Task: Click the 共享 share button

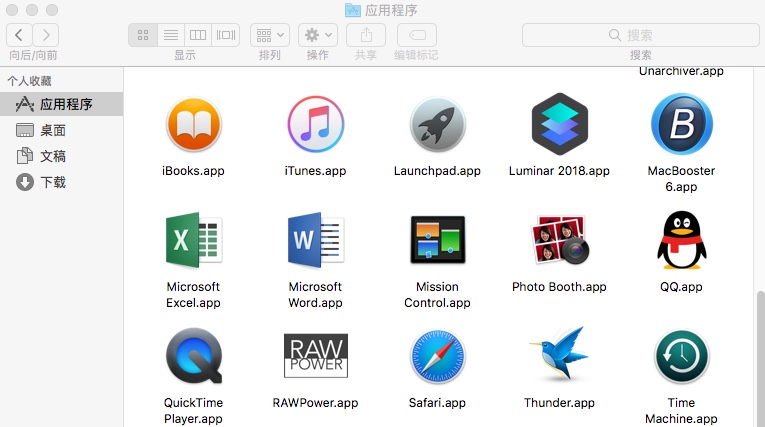Action: (x=366, y=35)
